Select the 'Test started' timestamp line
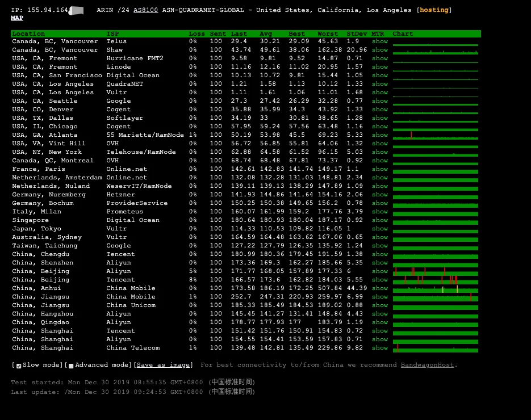The width and height of the screenshot is (531, 420). coord(133,382)
